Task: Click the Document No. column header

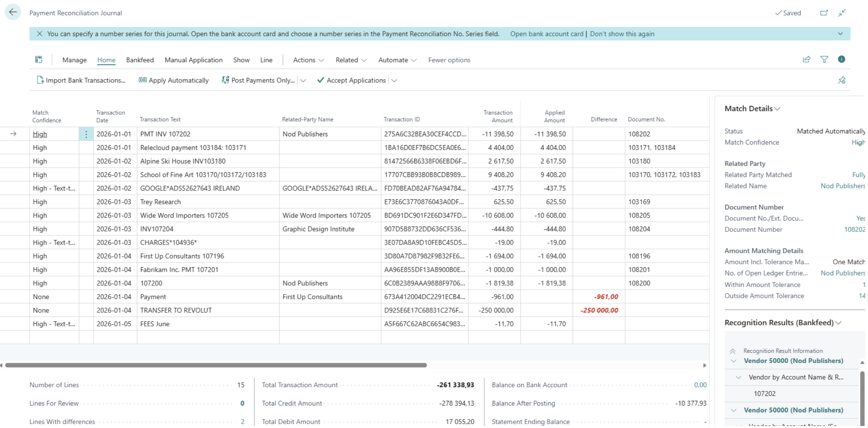Action: [646, 119]
